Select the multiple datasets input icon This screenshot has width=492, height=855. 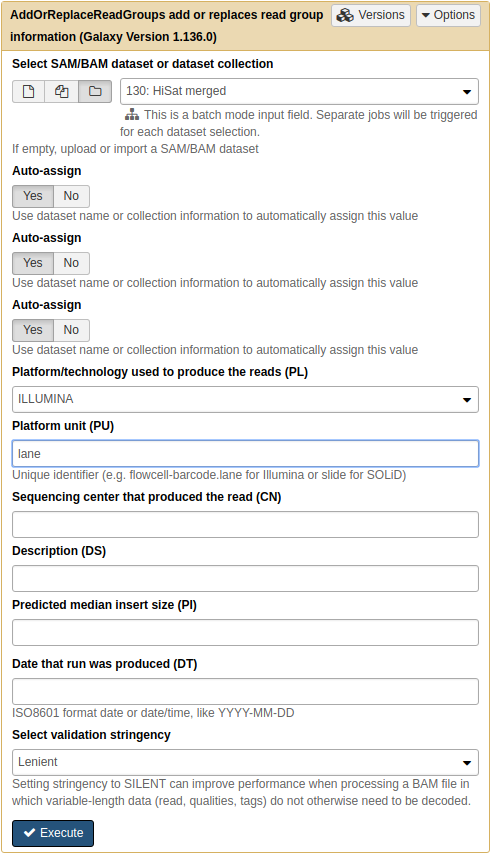tap(62, 92)
